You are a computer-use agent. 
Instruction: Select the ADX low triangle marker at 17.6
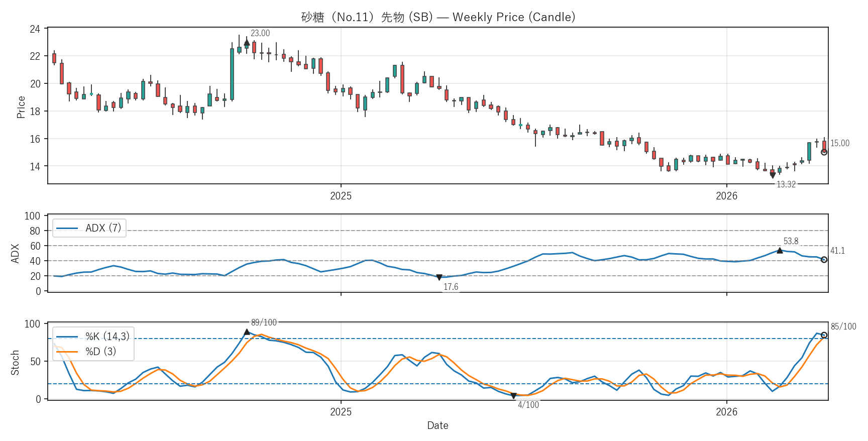(x=439, y=277)
